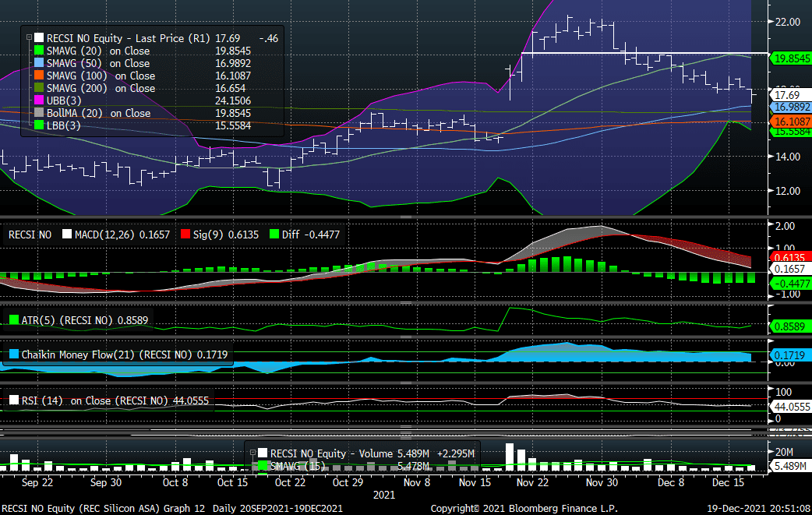Click the magenta UBB(3) legend swatch
Image resolution: width=812 pixels, height=515 pixels.
click(39, 100)
